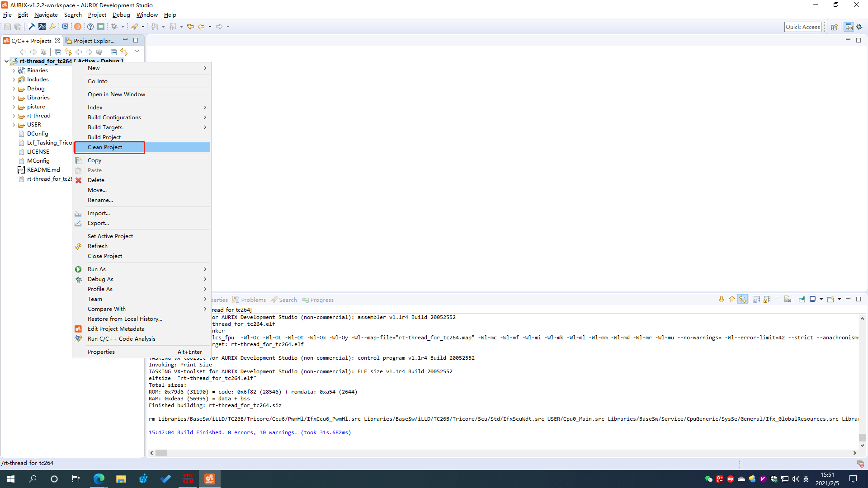Screen dimensions: 868x488
Task: Select Build Project in the context menu
Action: click(142, 137)
